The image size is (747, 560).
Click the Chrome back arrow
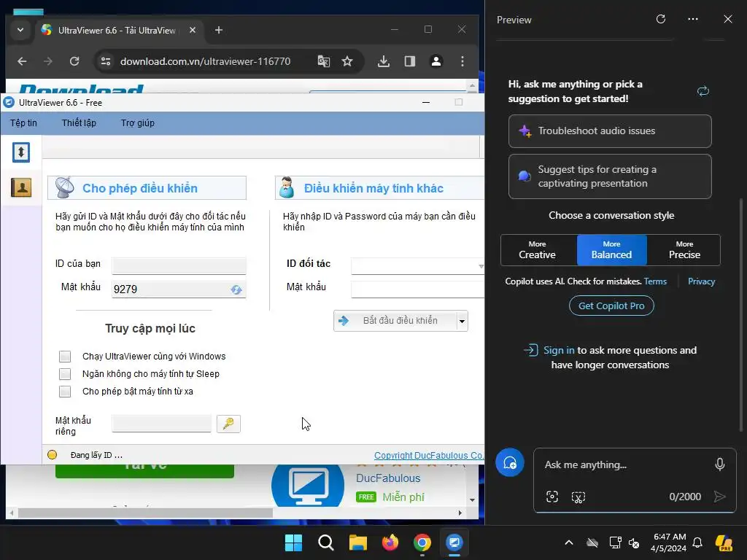(22, 61)
